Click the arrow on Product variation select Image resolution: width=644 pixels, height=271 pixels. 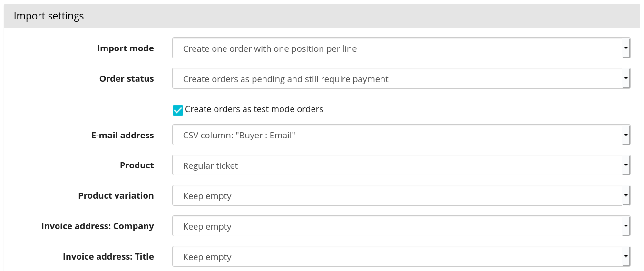click(x=626, y=196)
